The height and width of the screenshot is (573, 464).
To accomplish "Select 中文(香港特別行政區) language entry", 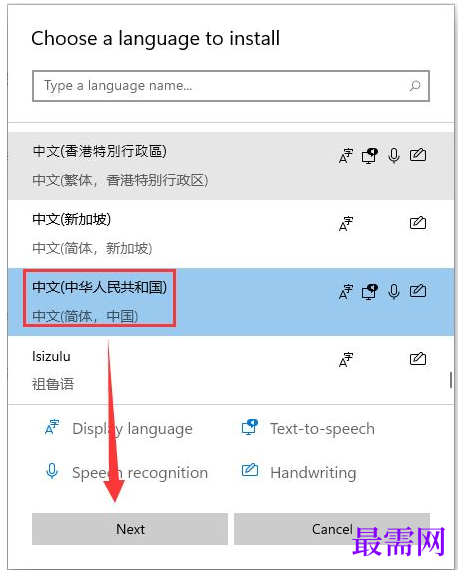I will pos(231,166).
